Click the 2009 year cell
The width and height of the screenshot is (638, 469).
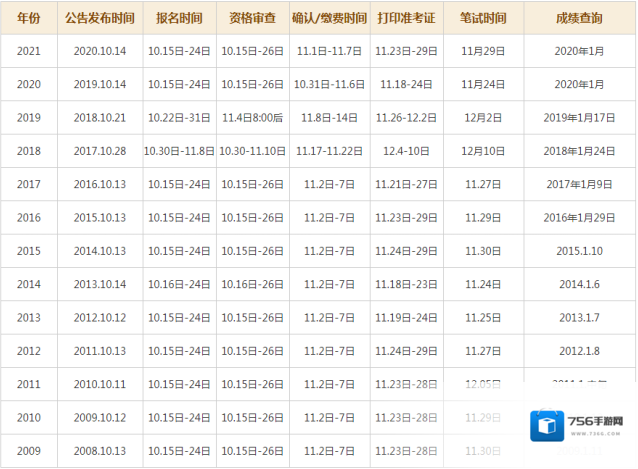[29, 451]
